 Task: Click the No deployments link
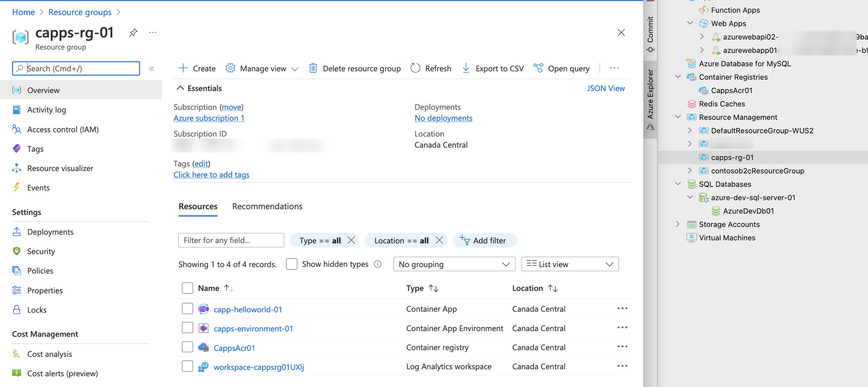coord(443,118)
